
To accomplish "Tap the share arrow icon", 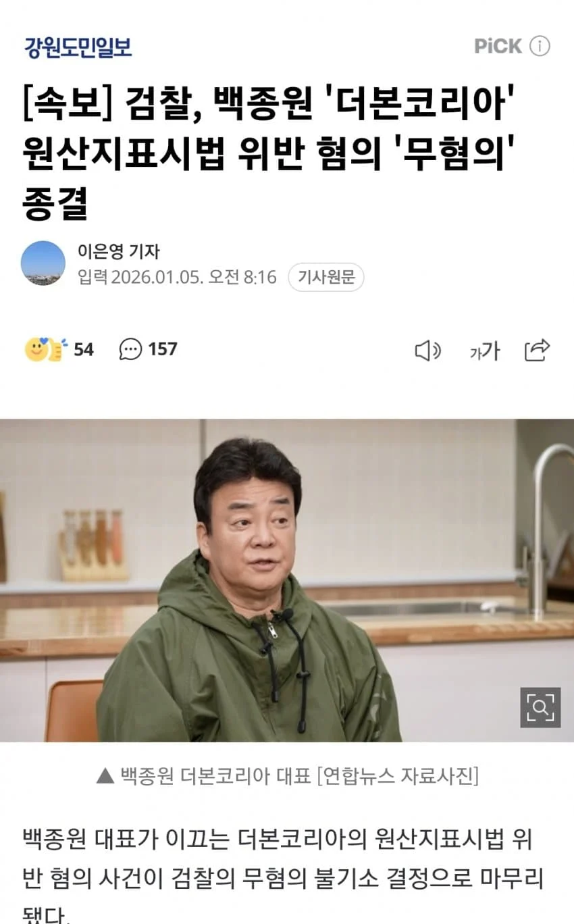I will (538, 350).
